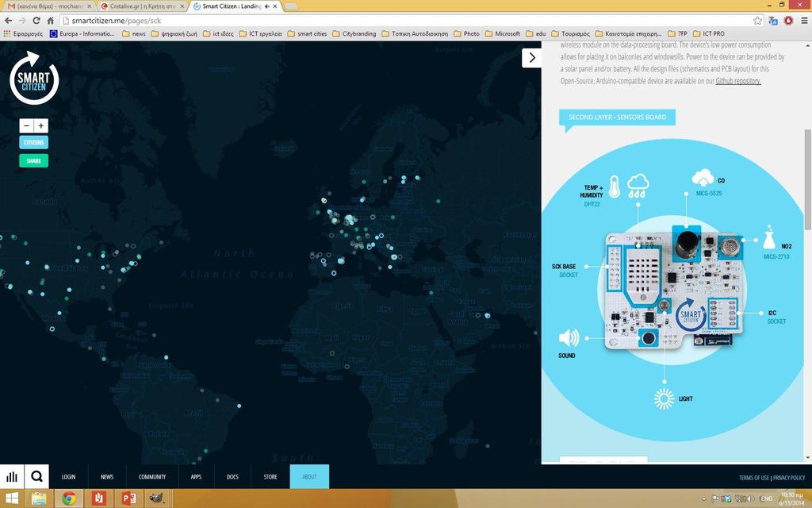Expand the Citybranding bookmark folder
The width and height of the screenshot is (812, 508).
(x=354, y=33)
